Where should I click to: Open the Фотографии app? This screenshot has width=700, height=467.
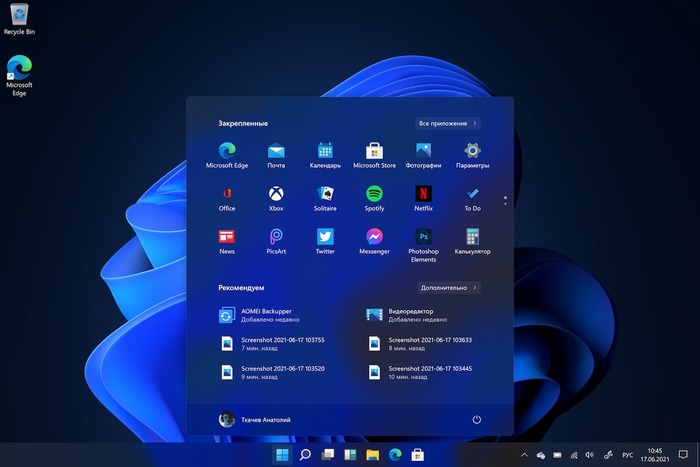[x=423, y=155]
